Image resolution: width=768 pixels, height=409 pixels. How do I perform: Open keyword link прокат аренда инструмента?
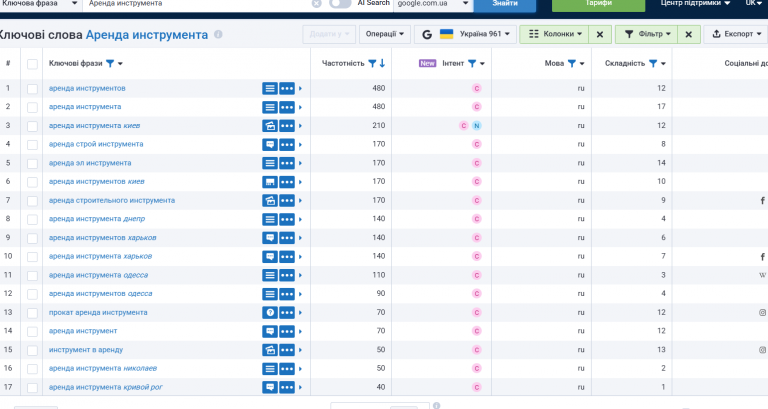98,313
